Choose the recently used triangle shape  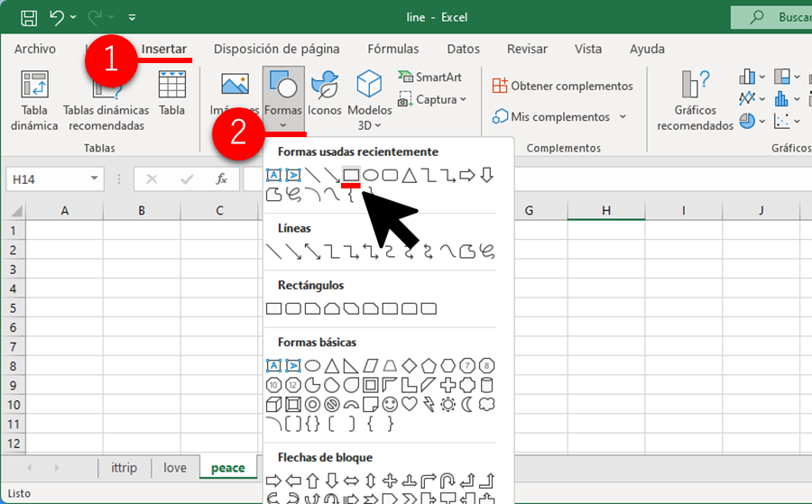tap(409, 175)
